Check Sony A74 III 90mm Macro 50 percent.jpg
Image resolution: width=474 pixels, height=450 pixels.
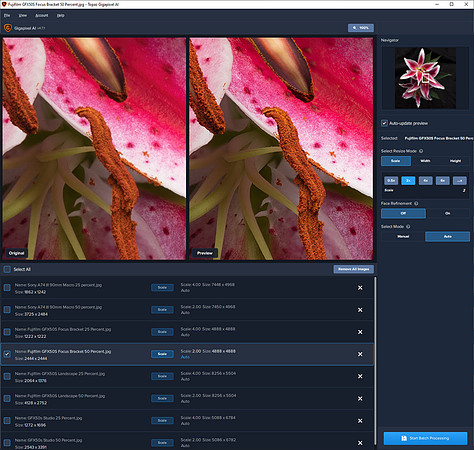(7, 310)
